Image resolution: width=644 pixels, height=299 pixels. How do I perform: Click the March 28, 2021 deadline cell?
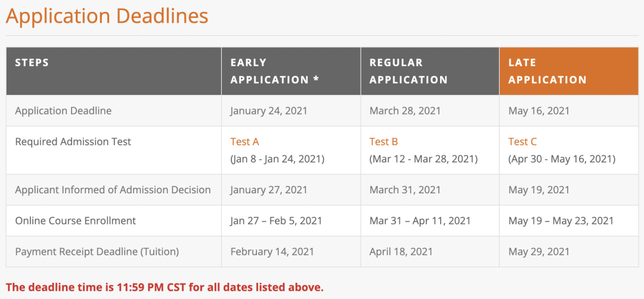pyautogui.click(x=430, y=110)
